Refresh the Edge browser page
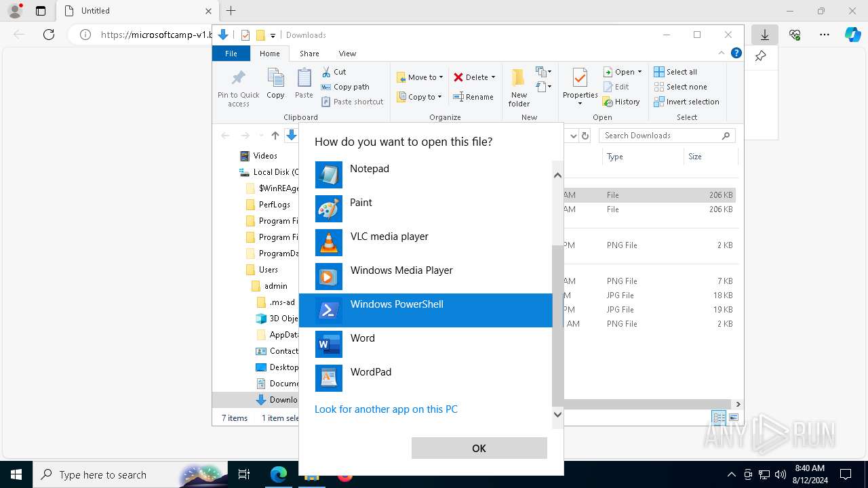 pyautogui.click(x=49, y=35)
